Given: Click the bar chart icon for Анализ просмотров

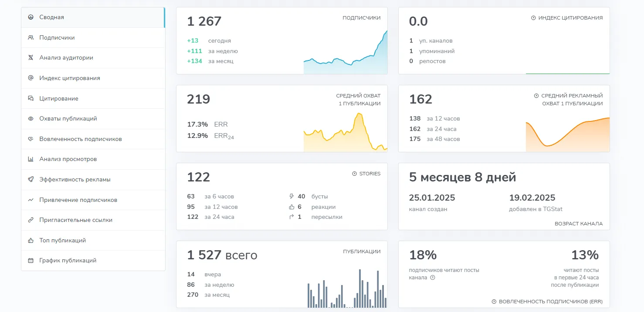Looking at the screenshot, I should (x=31, y=159).
